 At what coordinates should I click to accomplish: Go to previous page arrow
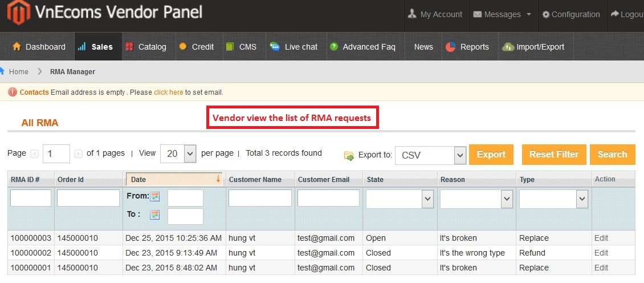[x=35, y=153]
